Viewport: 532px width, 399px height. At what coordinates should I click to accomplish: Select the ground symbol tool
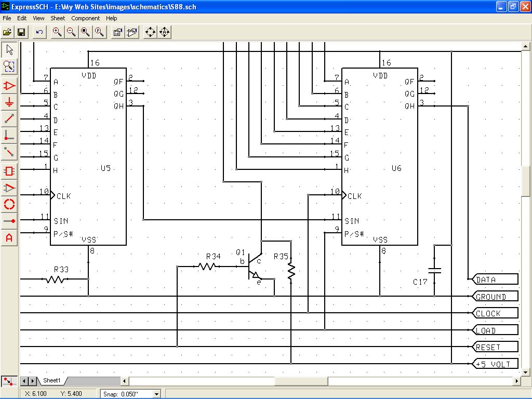click(9, 102)
